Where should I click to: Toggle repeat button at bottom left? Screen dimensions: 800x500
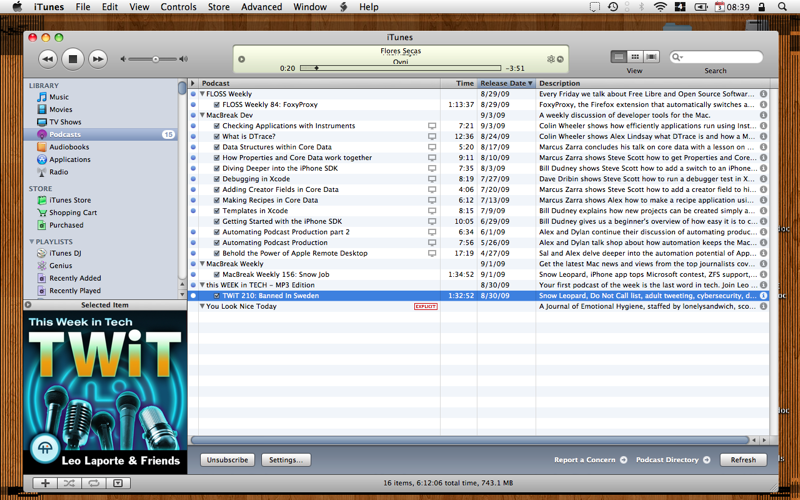pyautogui.click(x=93, y=483)
